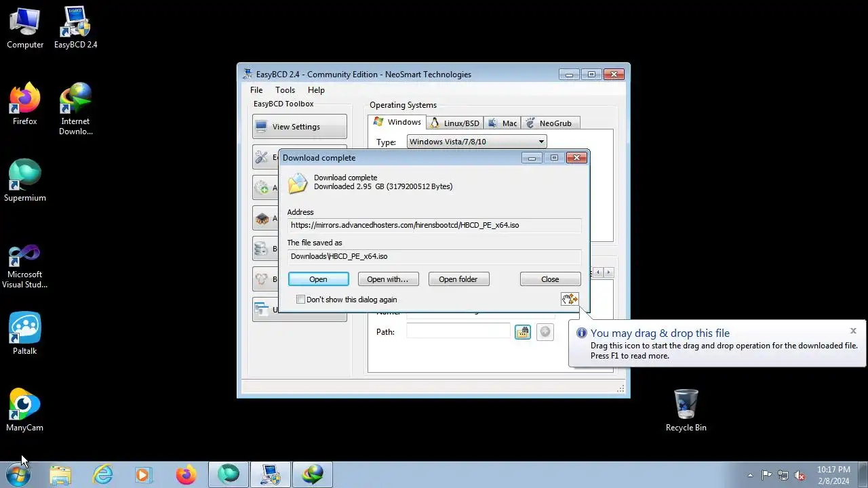This screenshot has width=868, height=488.
Task: Click the file saved as path field
Action: click(x=434, y=256)
